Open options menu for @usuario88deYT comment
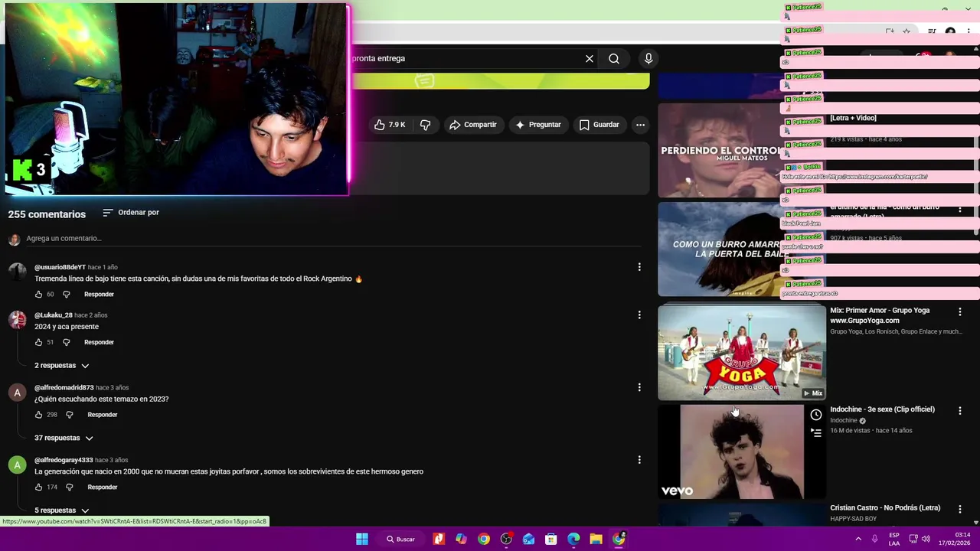980x551 pixels. (x=639, y=267)
